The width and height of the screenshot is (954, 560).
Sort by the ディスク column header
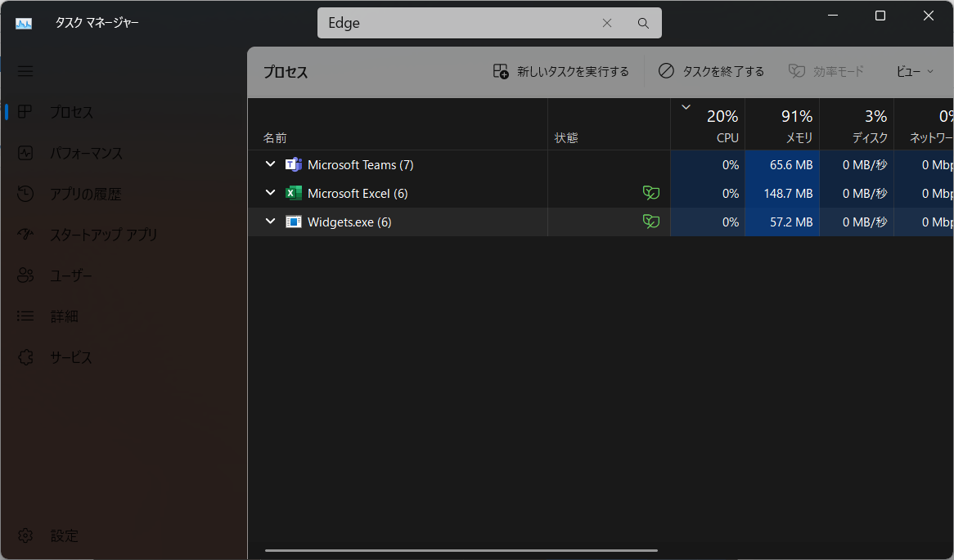[x=857, y=124]
